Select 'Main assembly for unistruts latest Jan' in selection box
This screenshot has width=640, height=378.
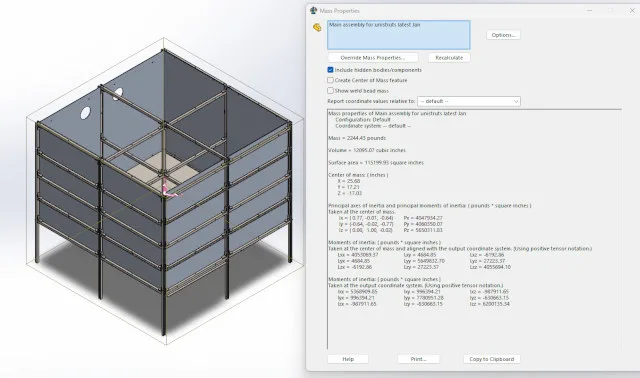[x=374, y=25]
